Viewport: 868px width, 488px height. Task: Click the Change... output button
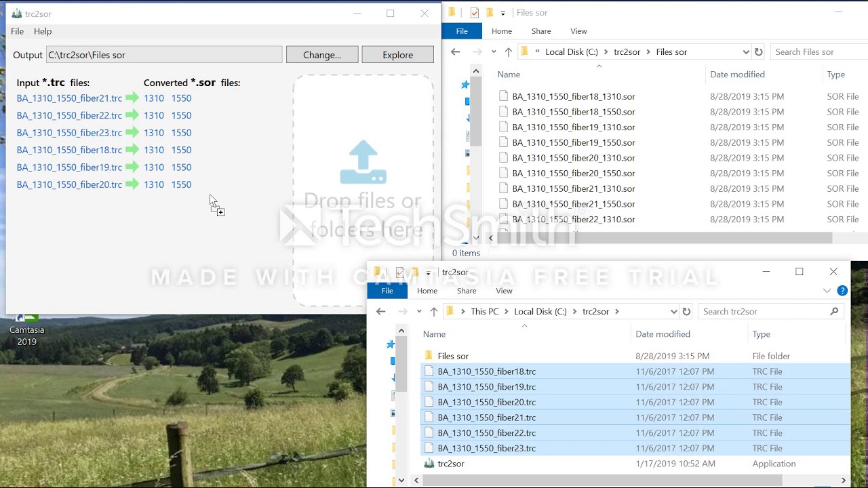[322, 55]
